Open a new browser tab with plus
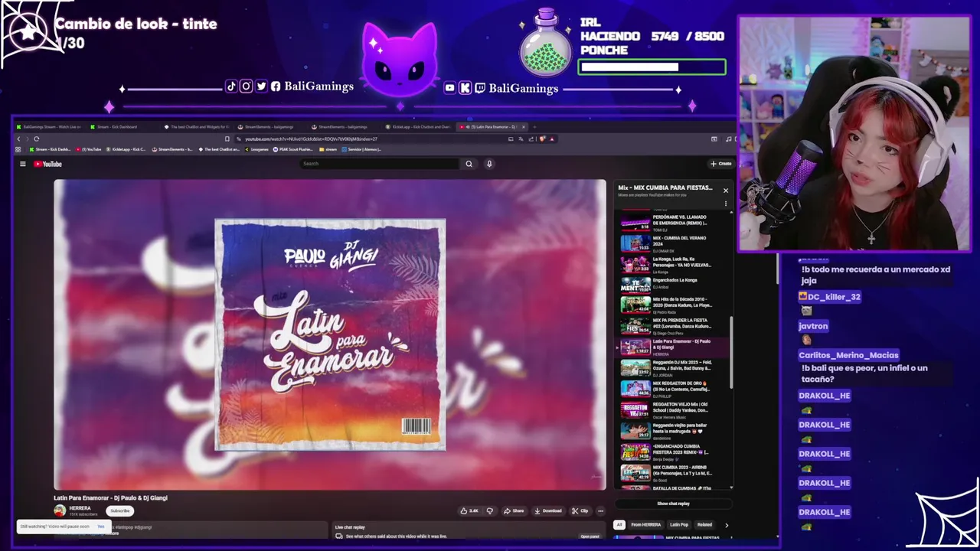This screenshot has height=551, width=980. click(534, 127)
